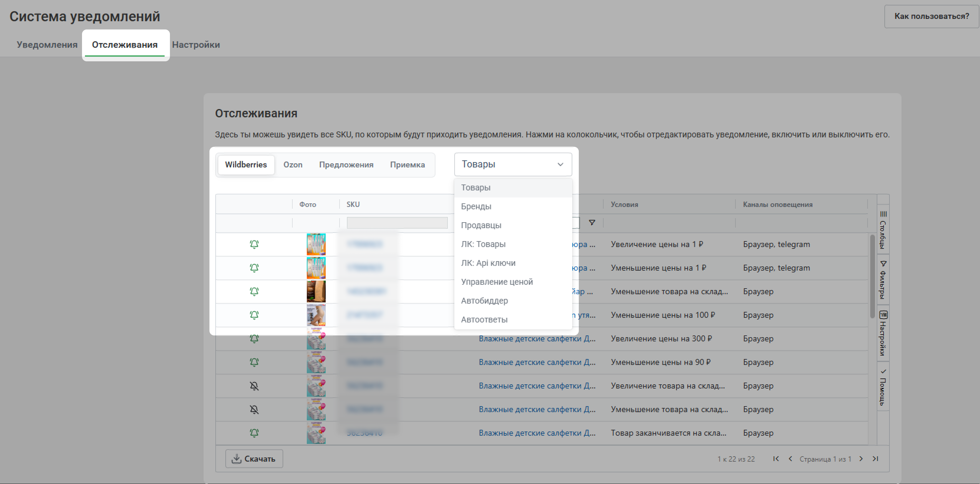This screenshot has height=484, width=980.
Task: Collapse the Товары dropdown selector
Action: click(513, 164)
